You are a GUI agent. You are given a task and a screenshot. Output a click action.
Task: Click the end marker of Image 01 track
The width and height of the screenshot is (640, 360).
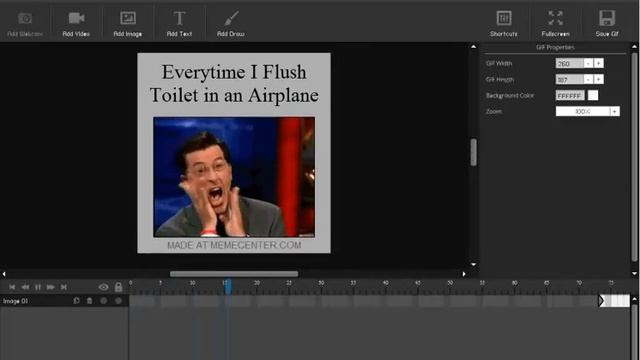pos(602,301)
